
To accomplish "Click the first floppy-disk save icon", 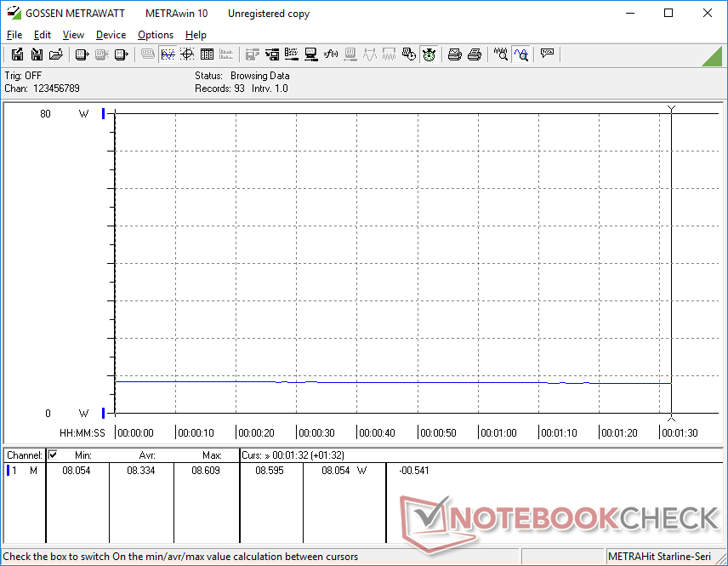I will pos(17,54).
